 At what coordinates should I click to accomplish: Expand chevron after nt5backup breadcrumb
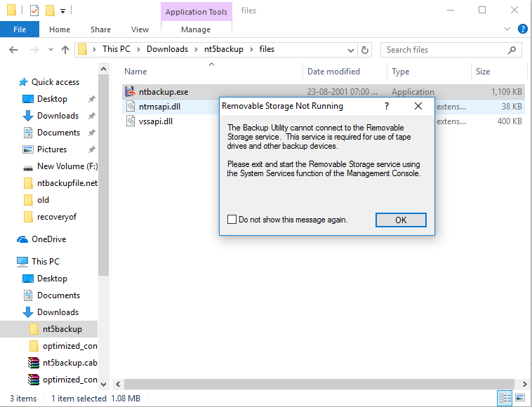pos(251,50)
